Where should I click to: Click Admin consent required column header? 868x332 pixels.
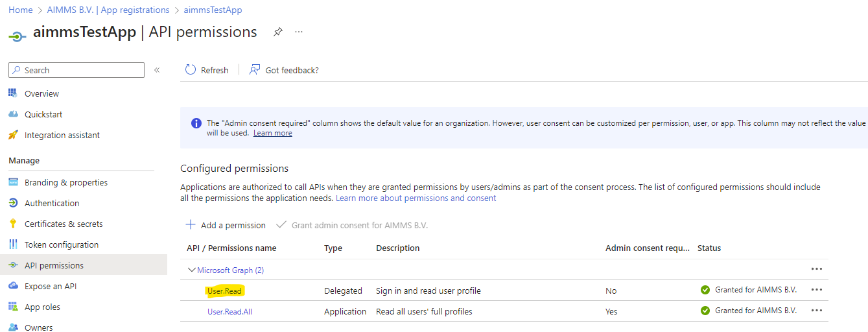(x=648, y=248)
